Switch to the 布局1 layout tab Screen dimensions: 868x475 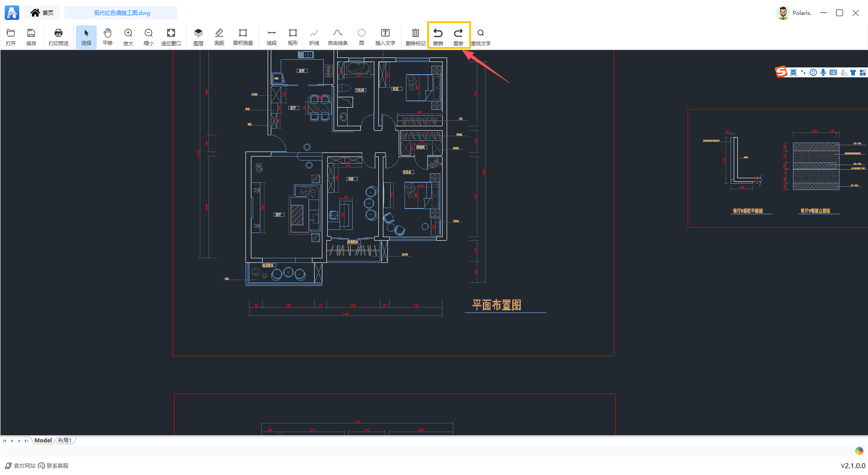[65, 441]
